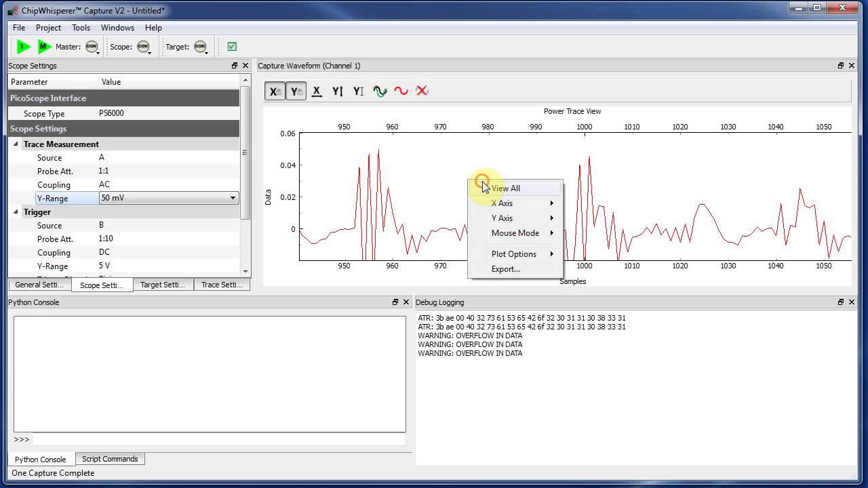
Task: Open the Target connection dropdown arrow
Action: 207,52
